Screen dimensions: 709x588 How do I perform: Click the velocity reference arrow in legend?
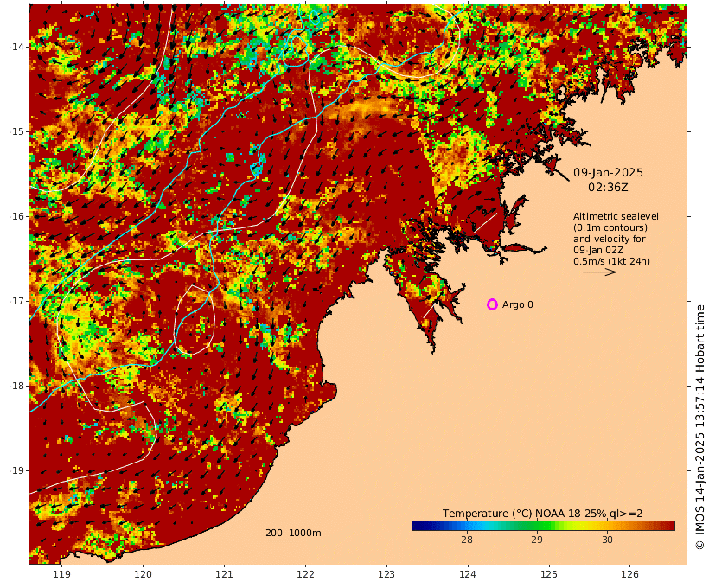(599, 272)
